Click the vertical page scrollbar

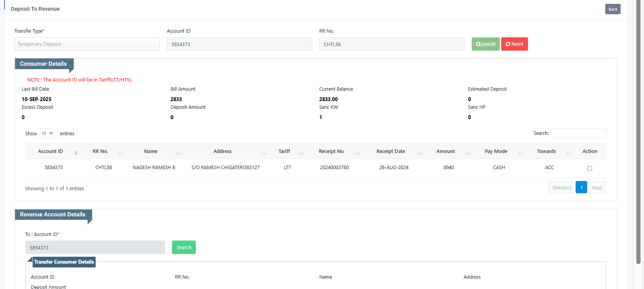click(x=638, y=131)
